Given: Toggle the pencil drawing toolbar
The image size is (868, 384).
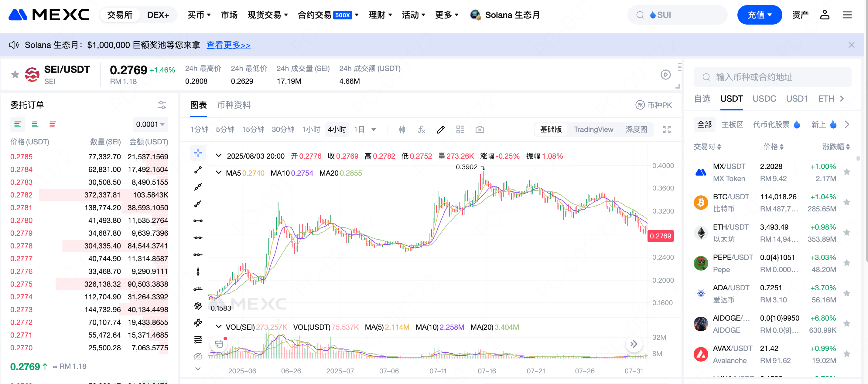Looking at the screenshot, I should click(x=441, y=130).
